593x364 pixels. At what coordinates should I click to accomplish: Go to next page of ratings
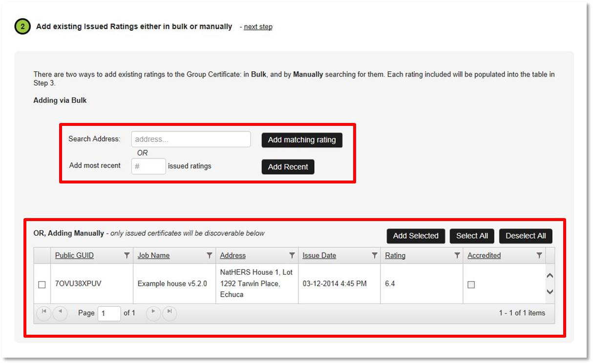coord(153,313)
